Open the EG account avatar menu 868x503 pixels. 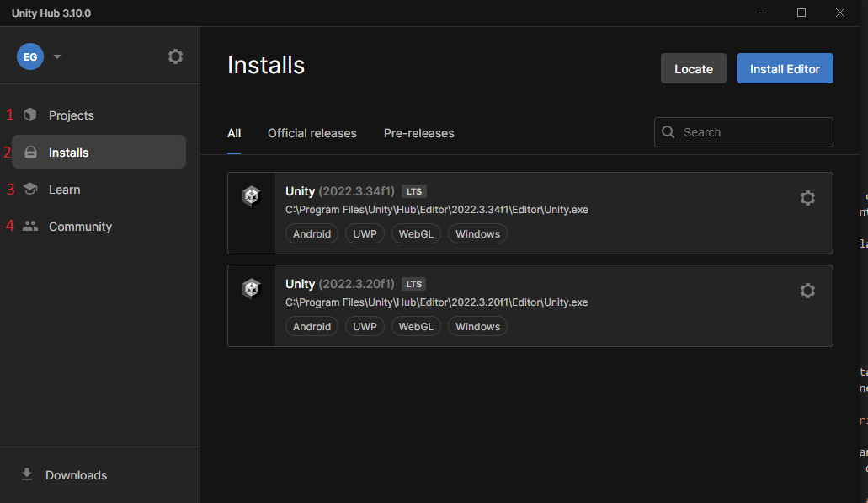point(29,56)
